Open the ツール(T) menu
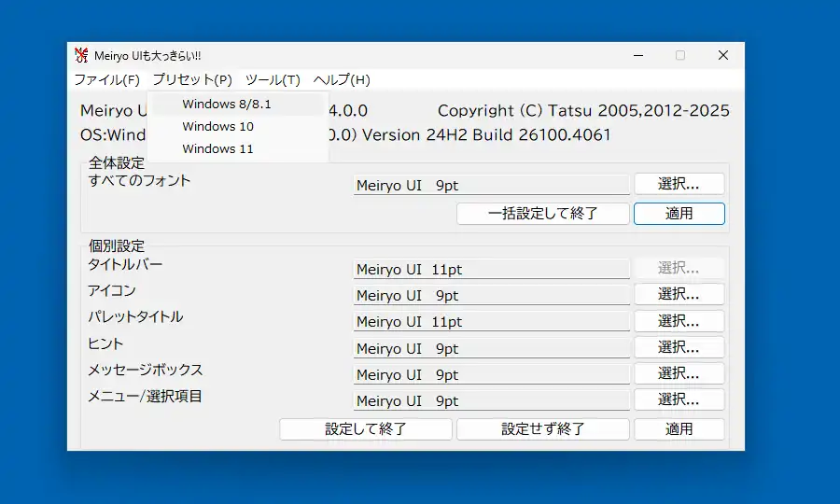840x504 pixels. coord(273,80)
